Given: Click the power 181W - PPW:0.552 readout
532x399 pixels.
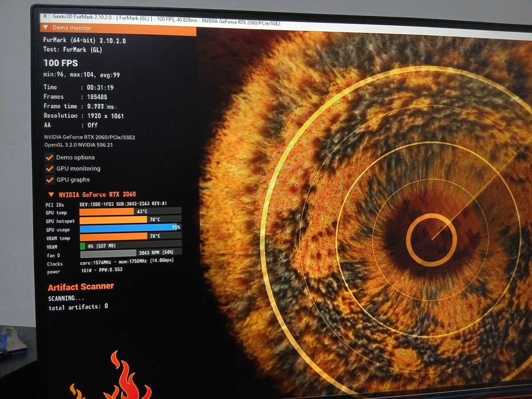Looking at the screenshot, I should [x=102, y=270].
